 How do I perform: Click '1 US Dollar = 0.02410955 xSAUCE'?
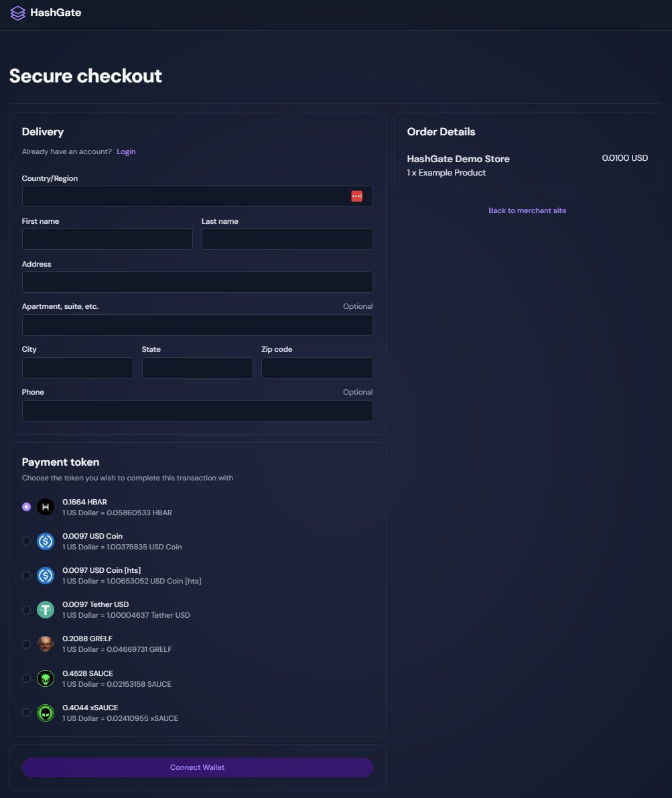pyautogui.click(x=120, y=718)
